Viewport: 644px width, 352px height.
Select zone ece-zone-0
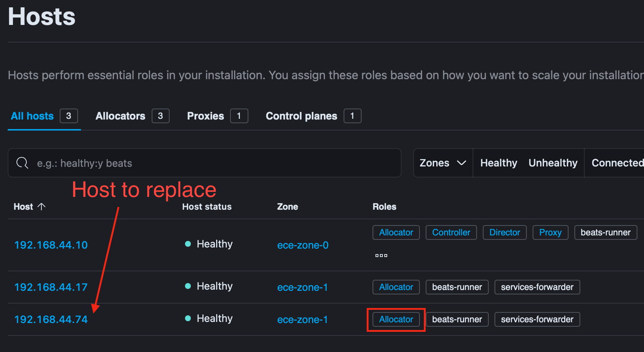pyautogui.click(x=303, y=245)
